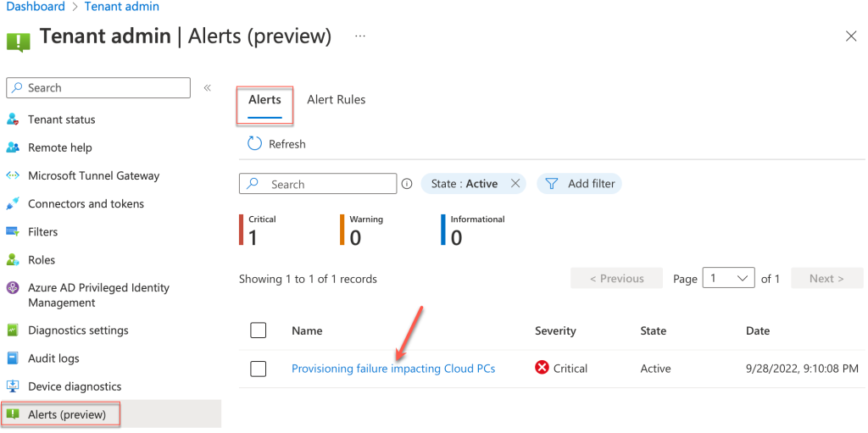Click the Previous page button
The height and width of the screenshot is (433, 868).
coord(617,279)
